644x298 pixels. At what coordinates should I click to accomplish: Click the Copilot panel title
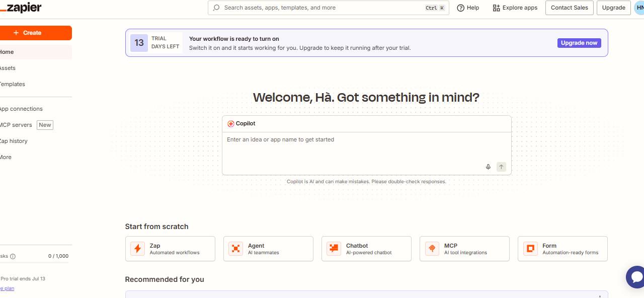point(246,124)
